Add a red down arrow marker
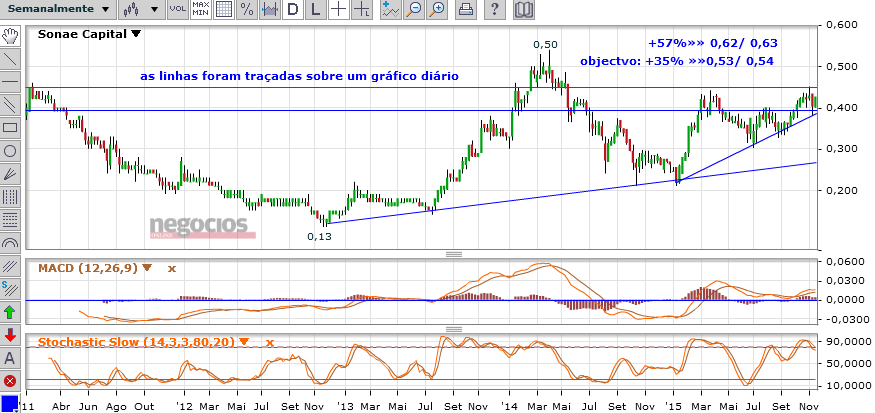Image resolution: width=875 pixels, height=413 pixels. click(x=10, y=335)
